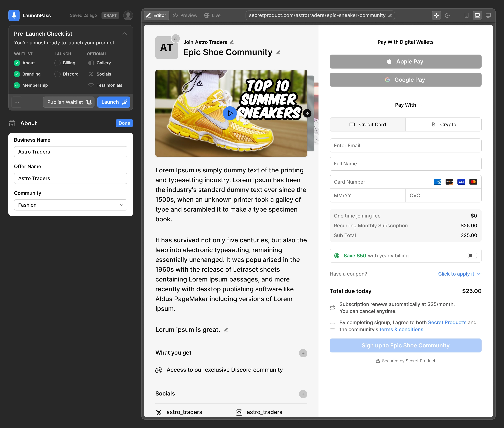Toggle the About checklist checkmark
The width and height of the screenshot is (504, 428).
coord(17,63)
